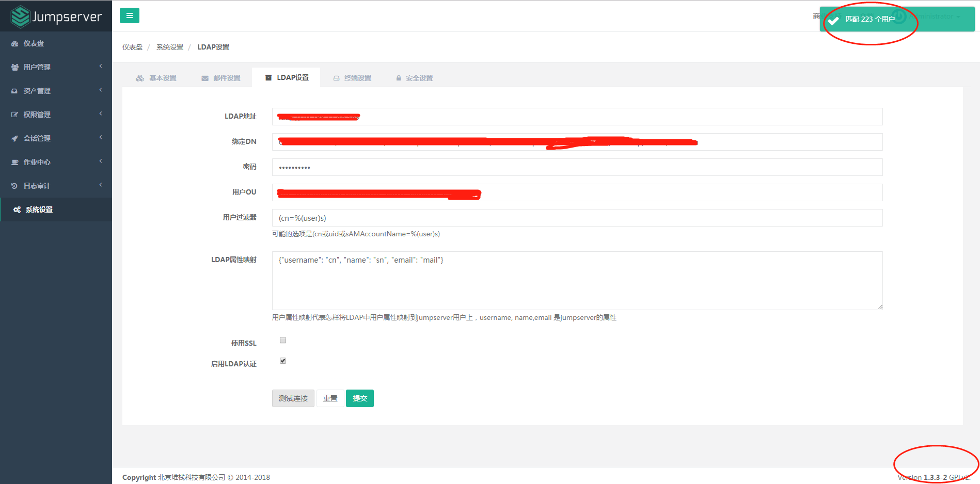Click the green hamburger menu button
The width and height of the screenshot is (980, 484).
pos(129,15)
